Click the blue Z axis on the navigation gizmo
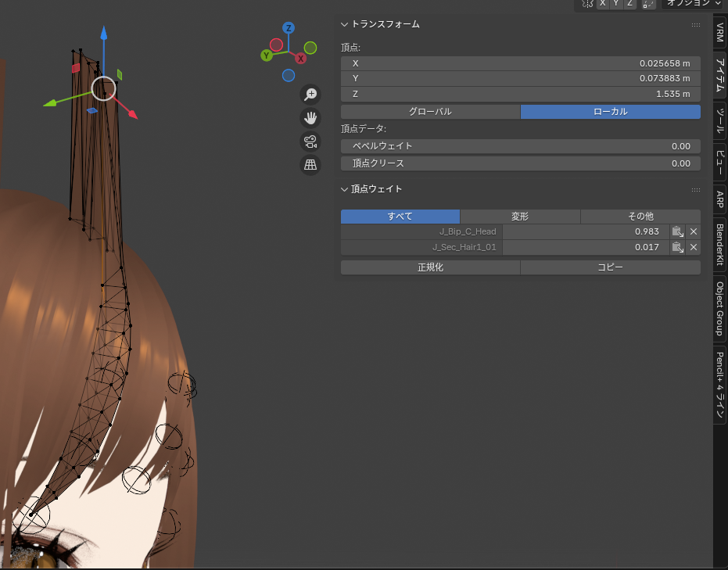This screenshot has width=728, height=570. (289, 28)
